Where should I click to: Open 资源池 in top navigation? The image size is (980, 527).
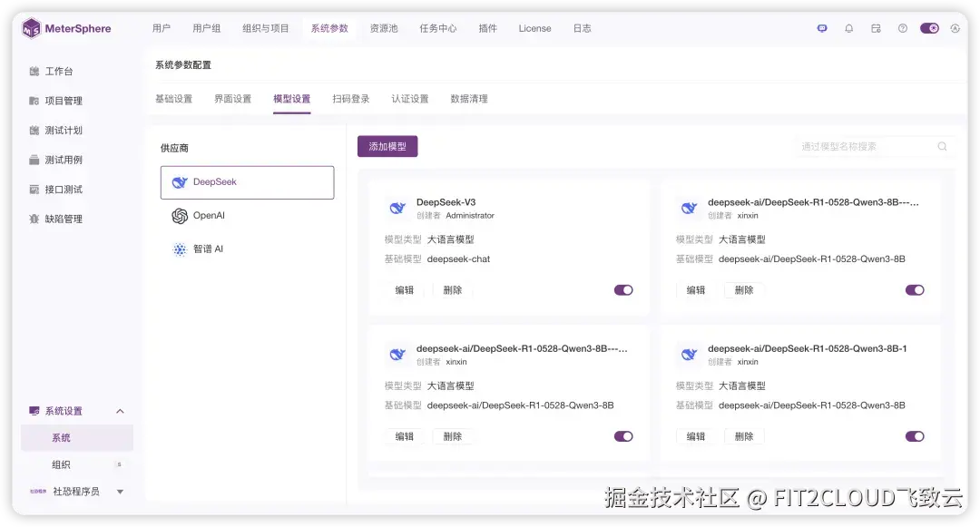coord(384,28)
